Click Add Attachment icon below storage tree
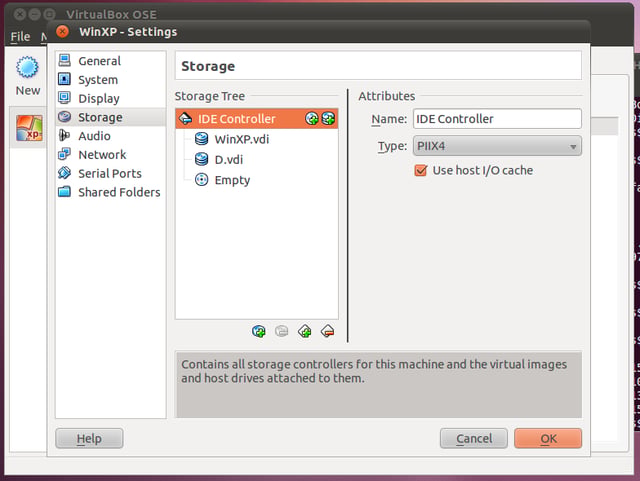Image resolution: width=640 pixels, height=481 pixels. (259, 331)
